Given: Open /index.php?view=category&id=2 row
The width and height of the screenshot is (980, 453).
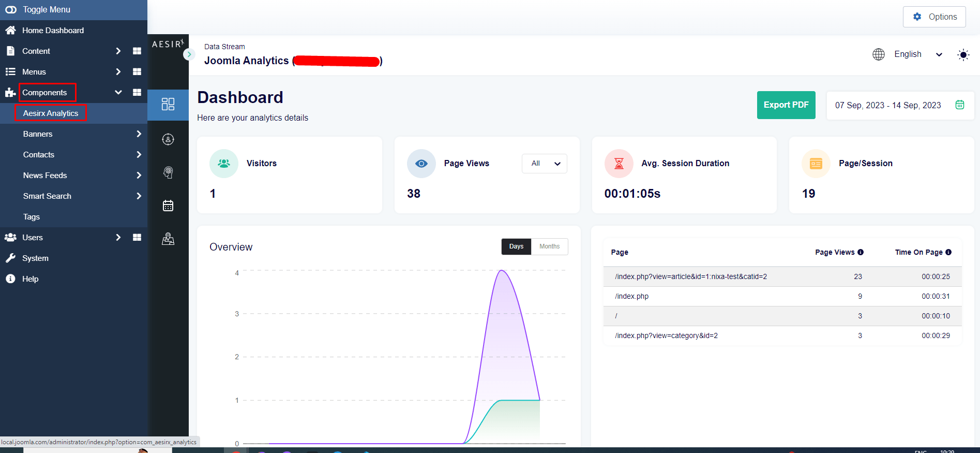Looking at the screenshot, I should tap(782, 336).
